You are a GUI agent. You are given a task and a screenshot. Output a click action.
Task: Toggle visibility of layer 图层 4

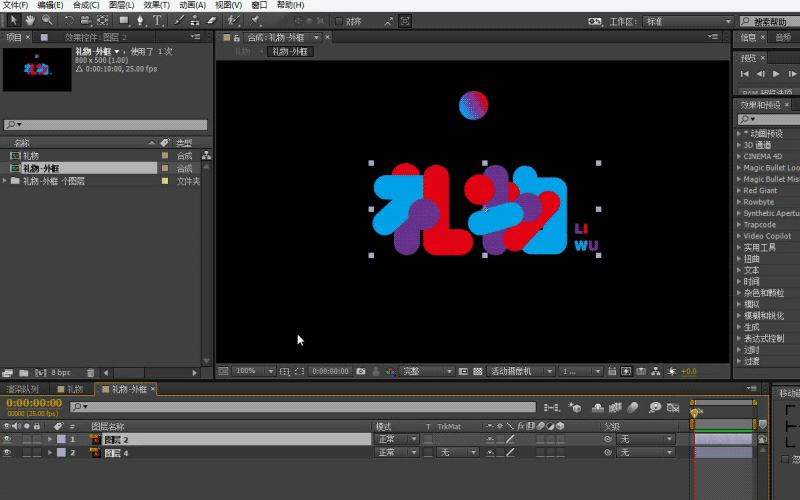coord(7,453)
